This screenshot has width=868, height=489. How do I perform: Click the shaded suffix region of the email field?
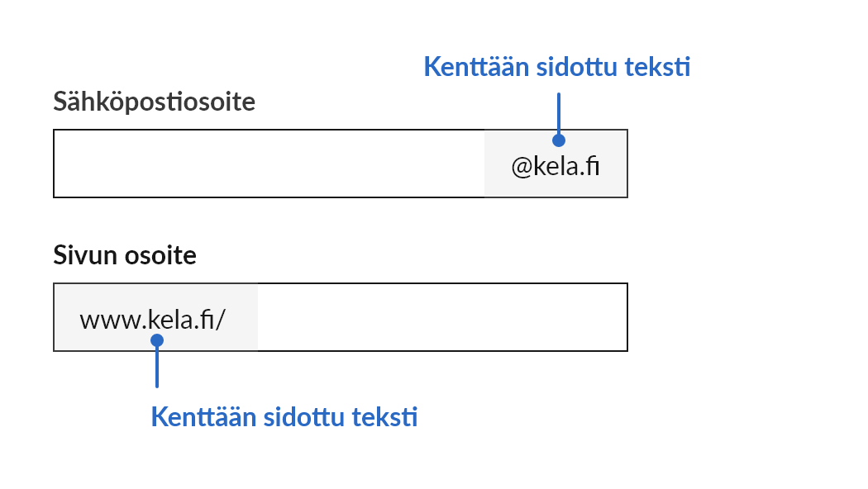(x=556, y=163)
